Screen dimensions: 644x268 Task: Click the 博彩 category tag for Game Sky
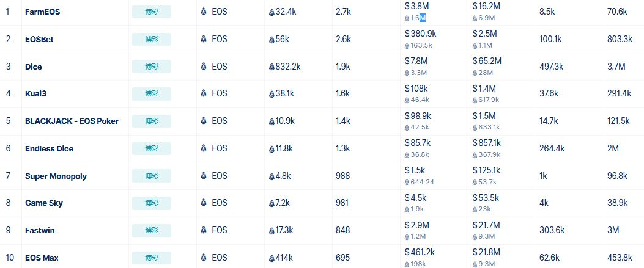coord(152,203)
